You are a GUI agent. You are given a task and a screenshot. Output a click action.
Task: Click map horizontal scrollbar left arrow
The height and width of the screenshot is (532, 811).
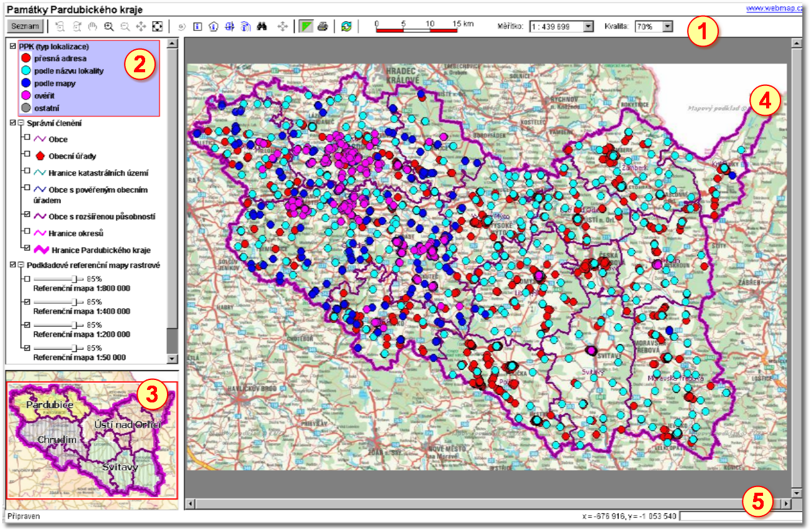pyautogui.click(x=190, y=503)
